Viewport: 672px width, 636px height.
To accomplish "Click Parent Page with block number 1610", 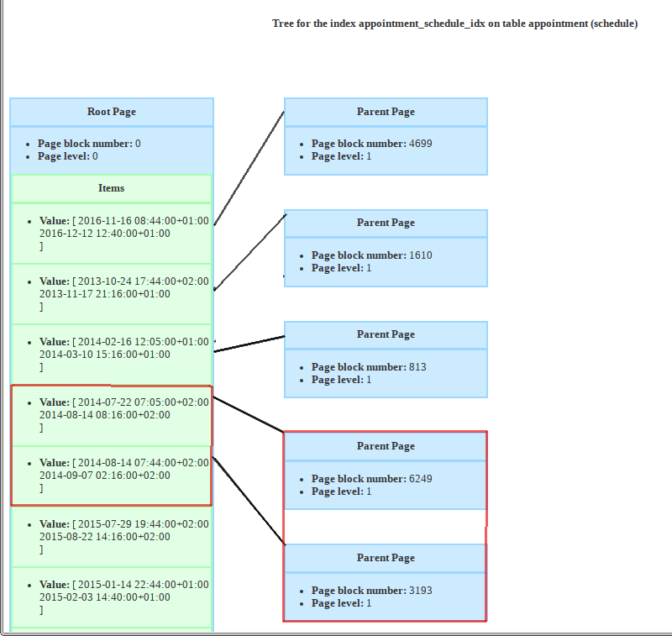I will pyautogui.click(x=386, y=248).
